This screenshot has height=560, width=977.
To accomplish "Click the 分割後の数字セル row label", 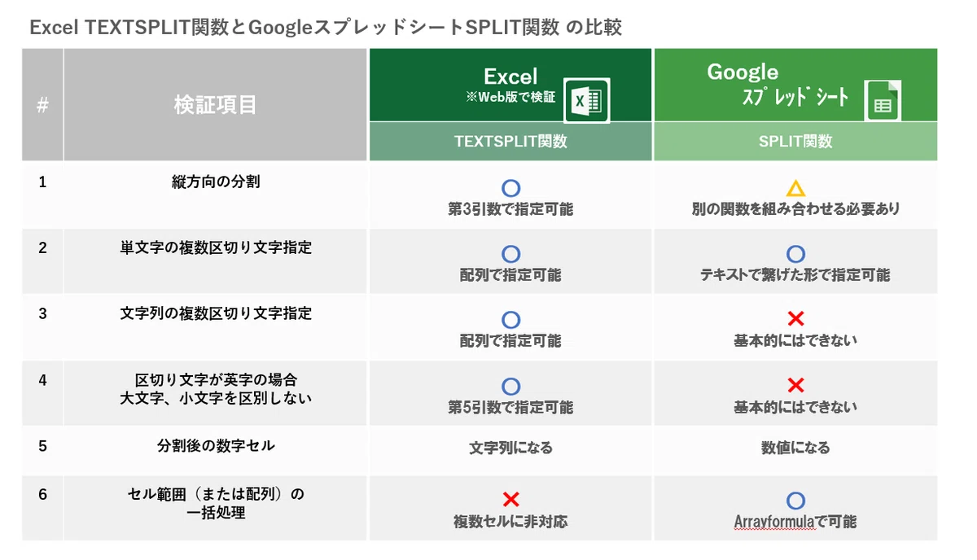I will 216,446.
